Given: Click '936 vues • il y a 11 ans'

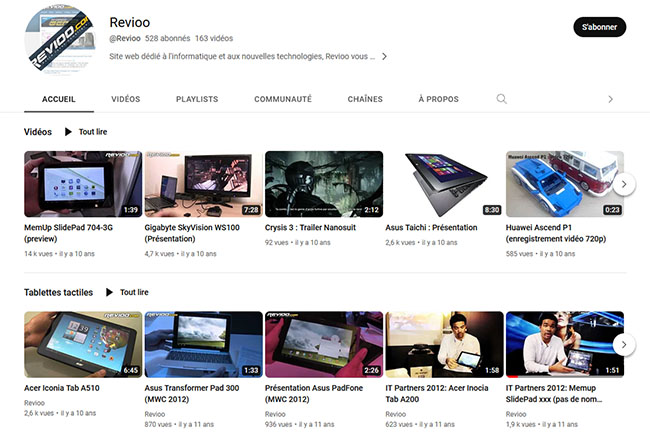Looking at the screenshot, I should pyautogui.click(x=300, y=424).
